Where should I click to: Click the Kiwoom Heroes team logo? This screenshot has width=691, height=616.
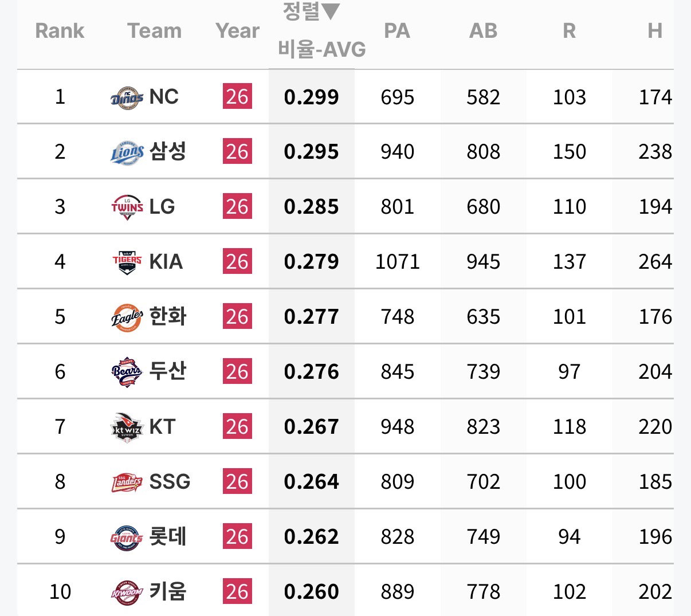(x=127, y=593)
